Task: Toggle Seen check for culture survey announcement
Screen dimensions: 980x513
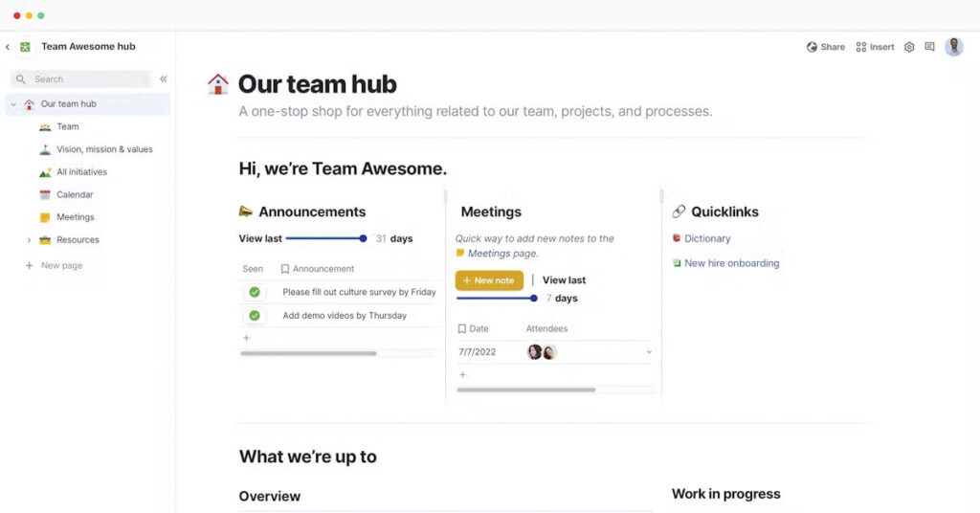Action: coord(255,292)
